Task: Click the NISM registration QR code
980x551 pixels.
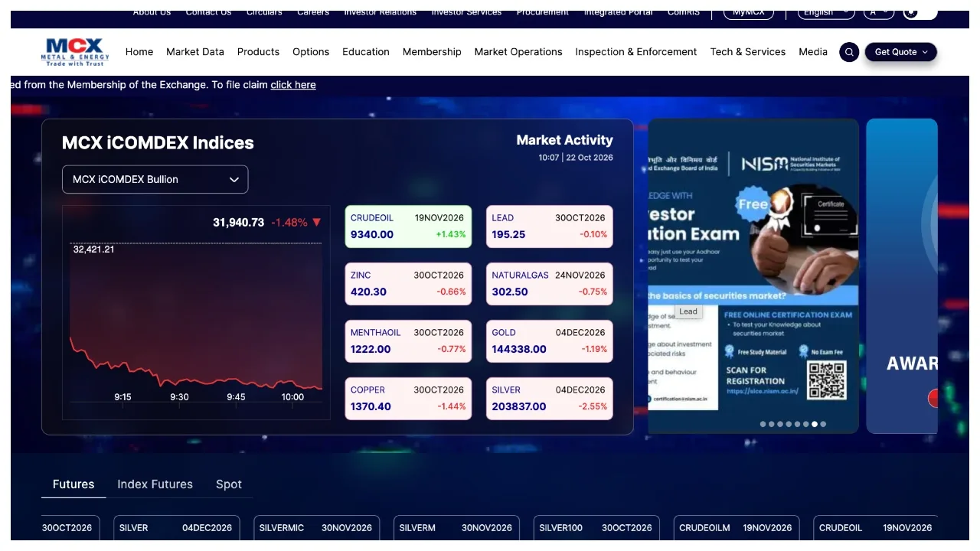Action: point(827,380)
